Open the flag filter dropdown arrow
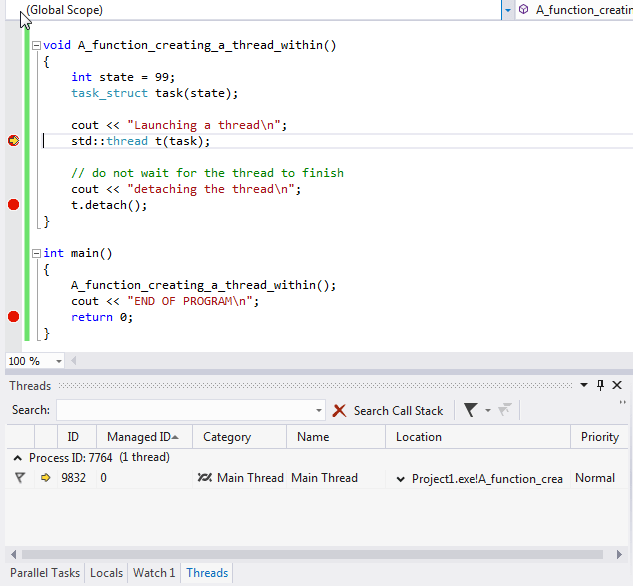Screen dimensions: 633x586 pos(488,411)
